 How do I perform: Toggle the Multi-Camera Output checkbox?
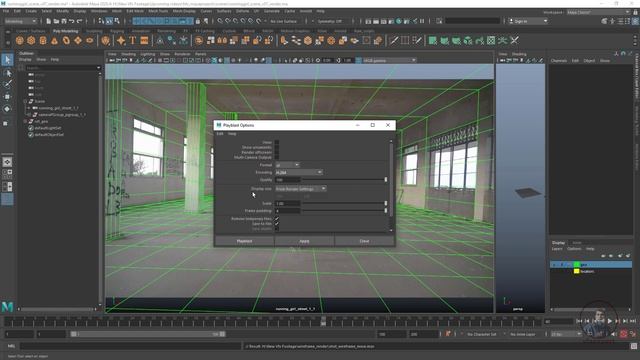pyautogui.click(x=277, y=157)
